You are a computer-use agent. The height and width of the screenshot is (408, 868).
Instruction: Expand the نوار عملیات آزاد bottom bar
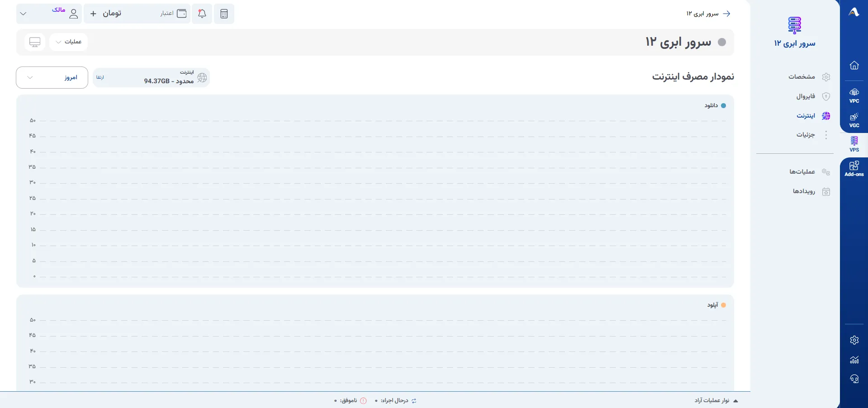716,401
